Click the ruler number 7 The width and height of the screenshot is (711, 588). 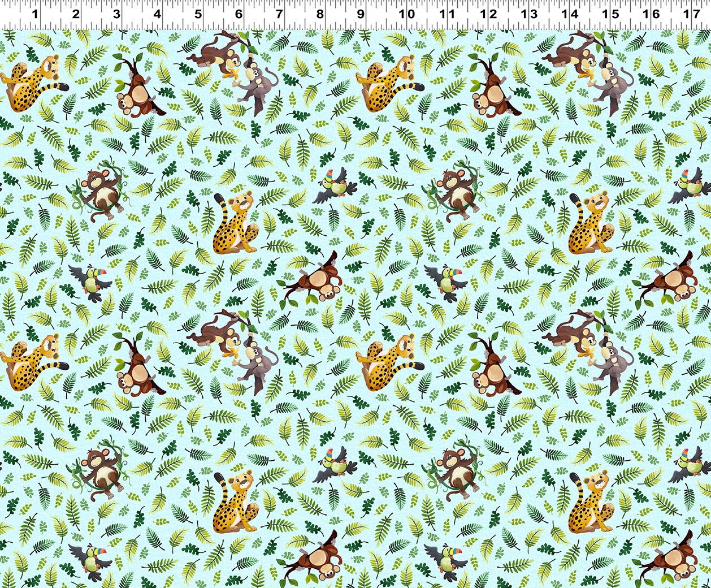(x=279, y=14)
